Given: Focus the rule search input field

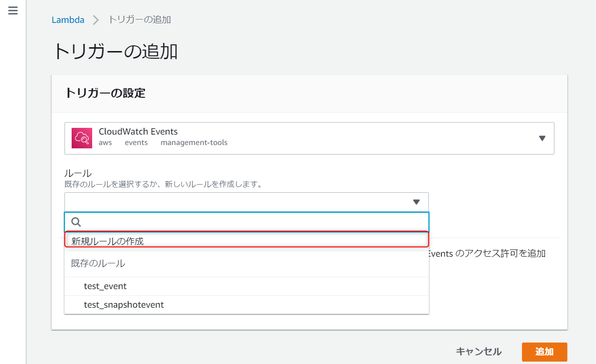Looking at the screenshot, I should point(247,222).
